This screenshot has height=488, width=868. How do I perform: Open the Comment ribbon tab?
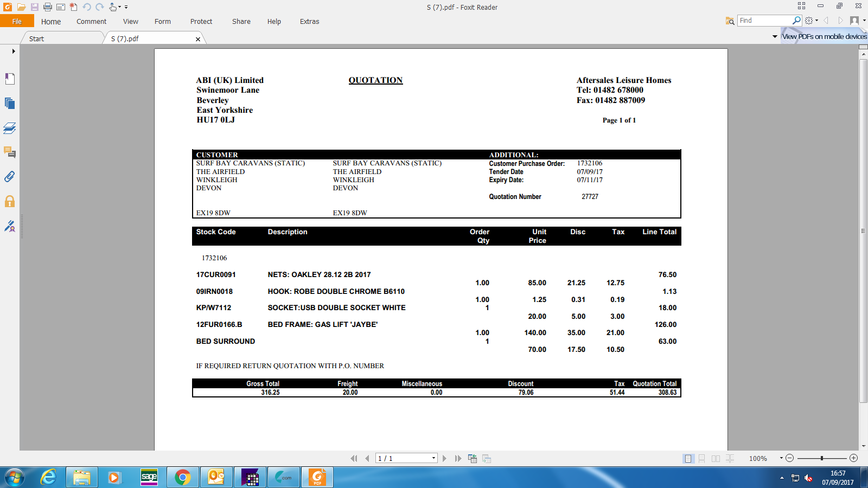[x=91, y=22]
